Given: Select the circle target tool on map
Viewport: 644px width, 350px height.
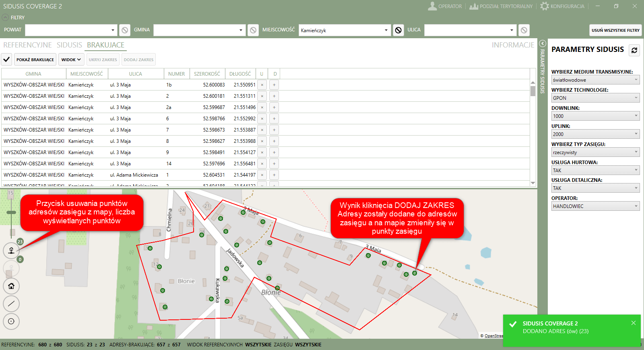Looking at the screenshot, I should 11,321.
